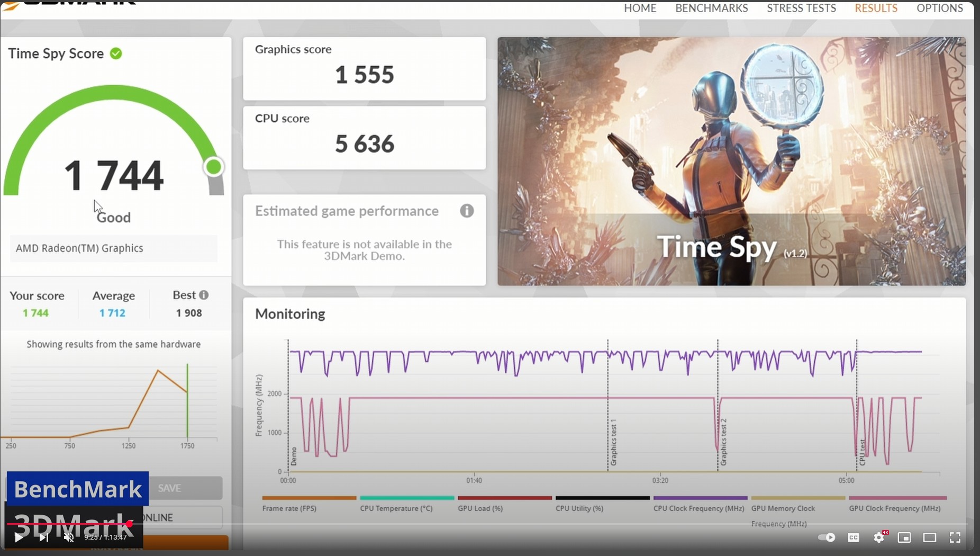
Task: Play the video with the play button
Action: (19, 537)
